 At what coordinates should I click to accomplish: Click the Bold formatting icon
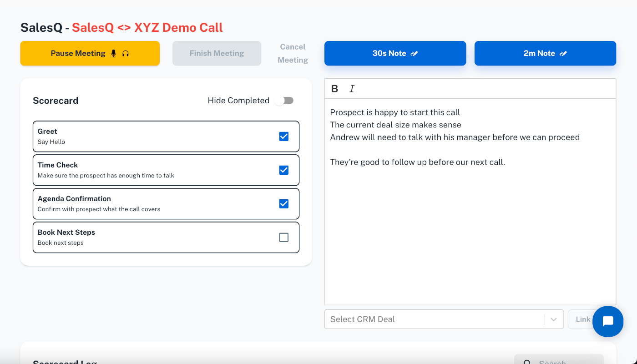tap(334, 89)
